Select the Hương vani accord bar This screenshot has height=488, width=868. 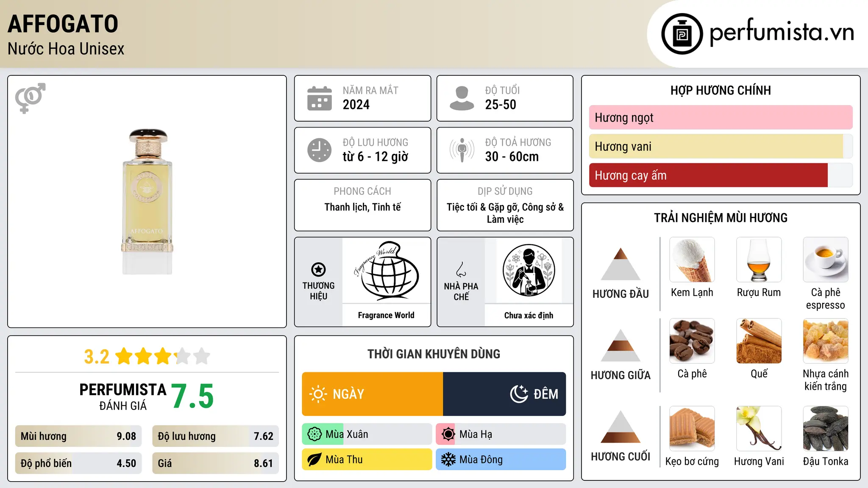[721, 147]
